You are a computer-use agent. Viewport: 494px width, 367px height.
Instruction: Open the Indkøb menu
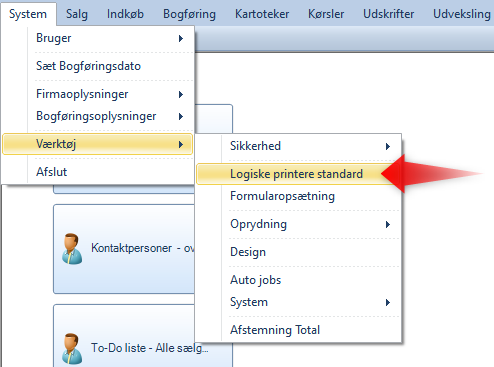point(125,14)
